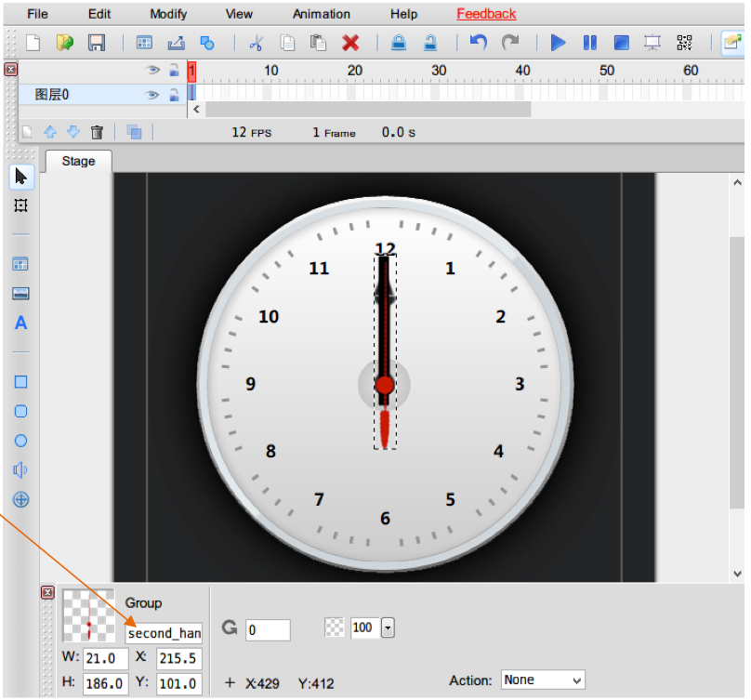The height and width of the screenshot is (700, 751).
Task: Click the Feedback link
Action: tap(486, 14)
